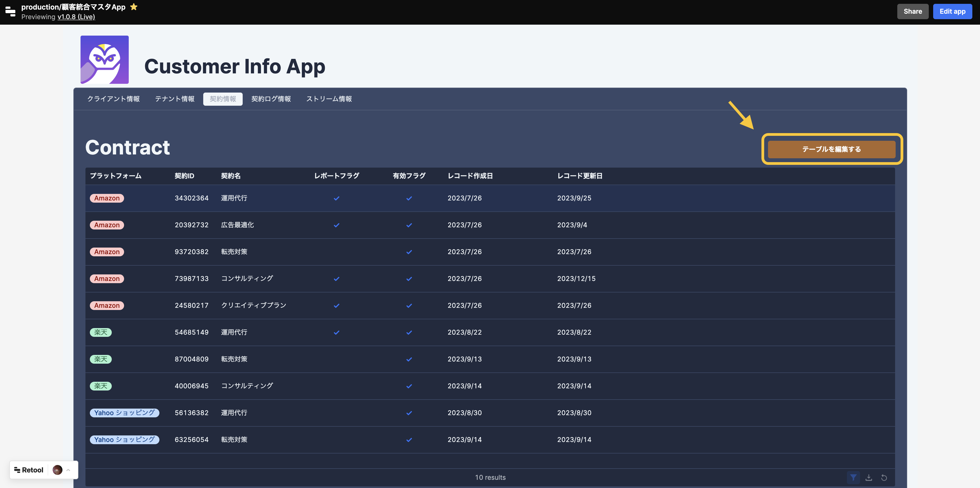
Task: Click the user avatar in Retool badge
Action: pos(58,470)
